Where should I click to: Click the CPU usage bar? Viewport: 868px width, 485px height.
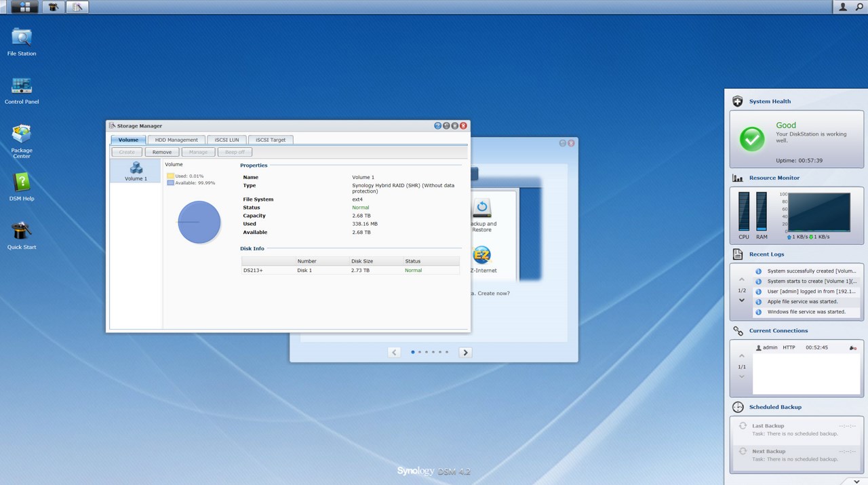(x=744, y=212)
